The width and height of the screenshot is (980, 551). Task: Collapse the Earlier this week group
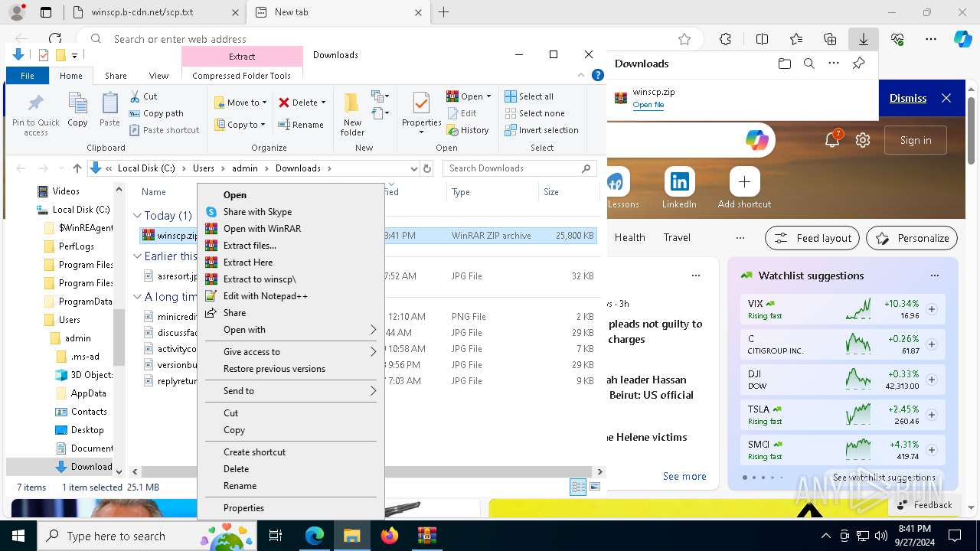tap(137, 256)
